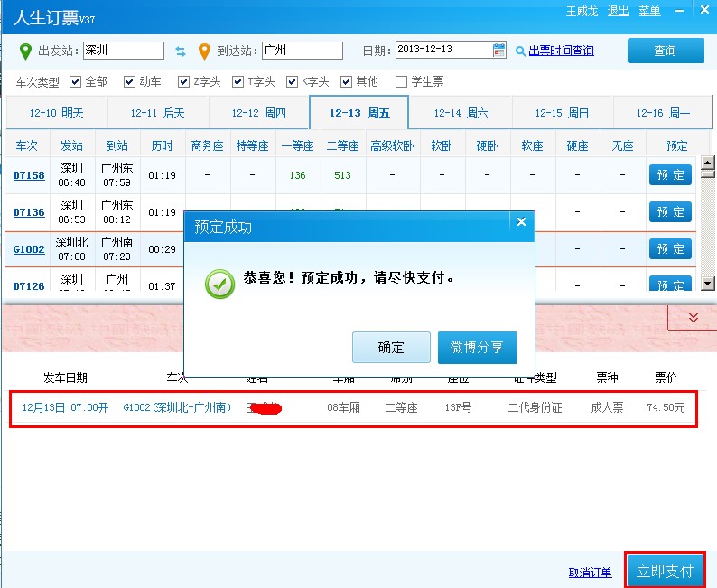This screenshot has width=717, height=588.
Task: Click the 取消订单 cancel order link
Action: (x=590, y=573)
